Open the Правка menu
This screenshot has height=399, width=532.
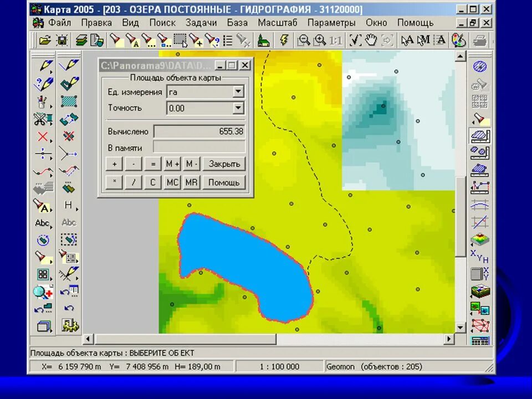tap(96, 23)
